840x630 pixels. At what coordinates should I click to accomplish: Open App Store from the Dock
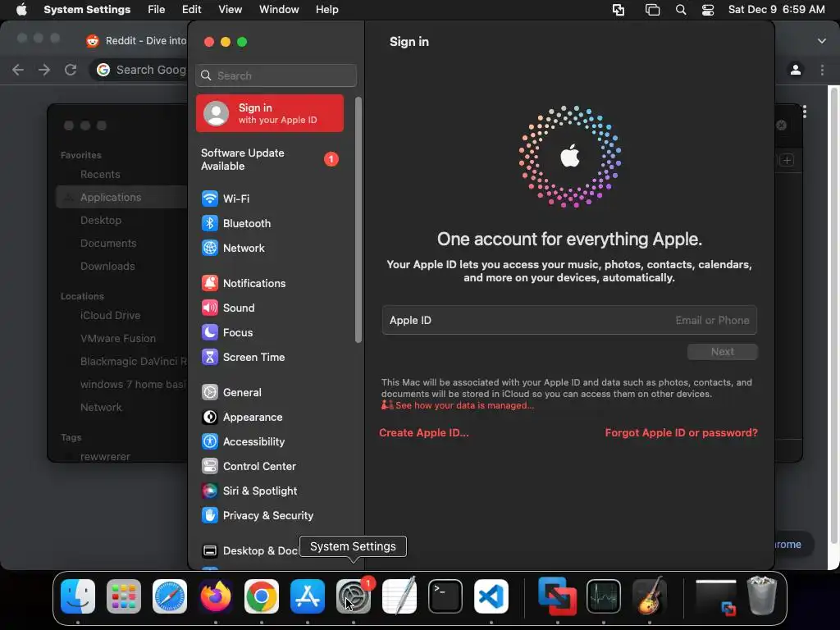coord(308,596)
